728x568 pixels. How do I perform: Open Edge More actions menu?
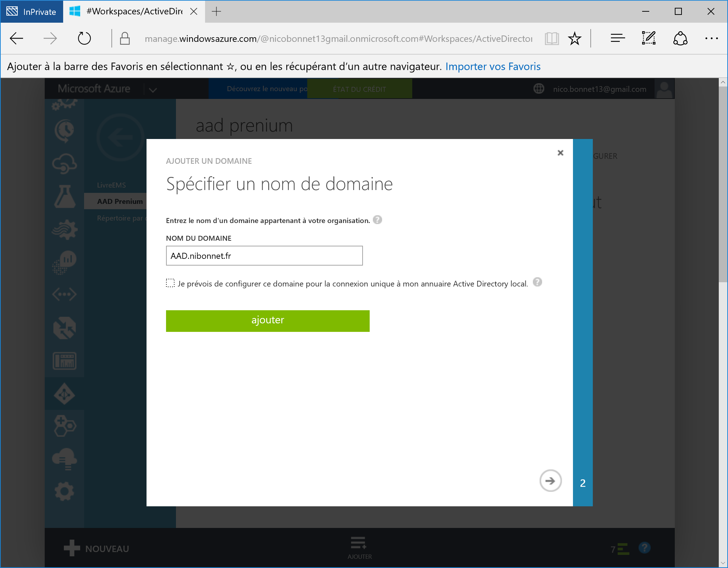point(711,38)
